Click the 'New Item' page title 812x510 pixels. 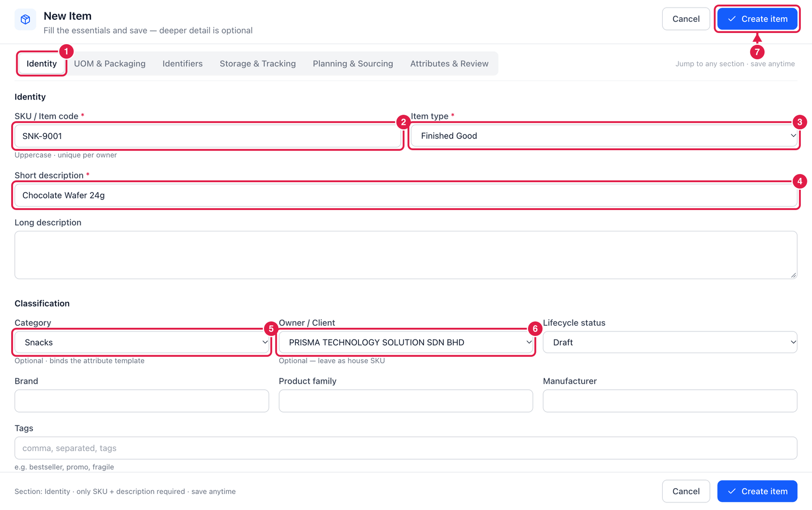click(x=67, y=16)
